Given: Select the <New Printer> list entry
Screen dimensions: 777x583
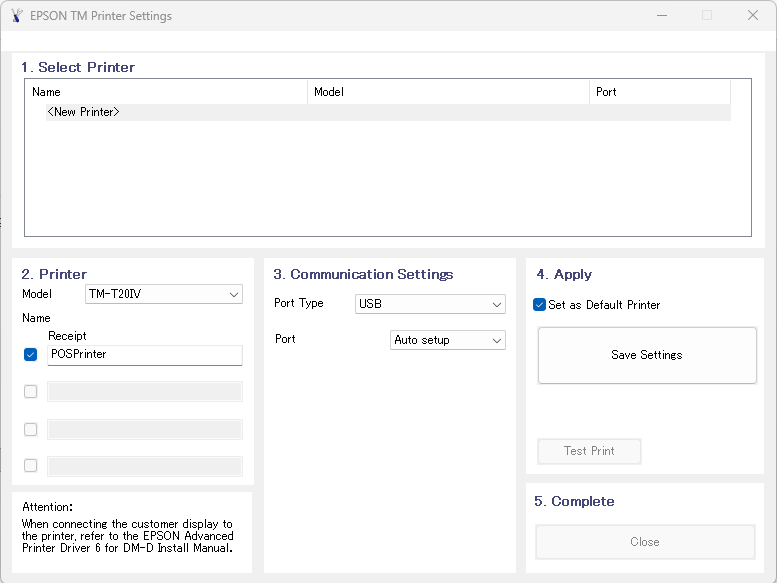Looking at the screenshot, I should [x=84, y=112].
